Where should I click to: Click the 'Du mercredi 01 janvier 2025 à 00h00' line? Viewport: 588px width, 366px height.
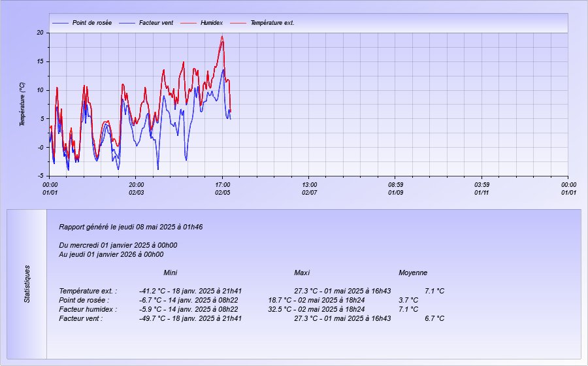[118, 245]
